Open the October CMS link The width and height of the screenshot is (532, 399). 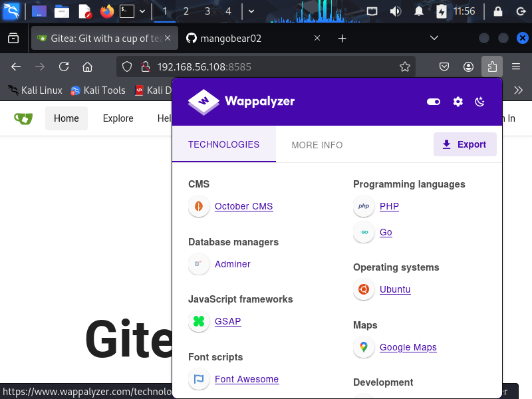pyautogui.click(x=243, y=206)
